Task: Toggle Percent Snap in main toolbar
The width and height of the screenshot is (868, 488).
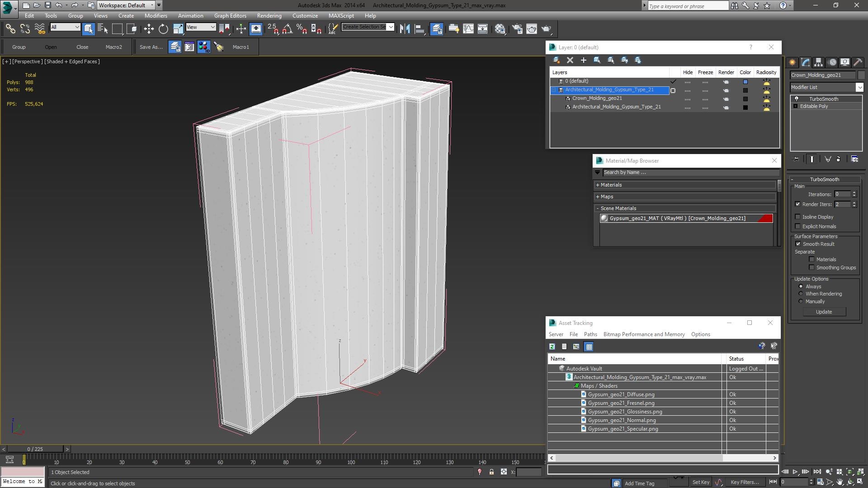Action: pyautogui.click(x=302, y=29)
